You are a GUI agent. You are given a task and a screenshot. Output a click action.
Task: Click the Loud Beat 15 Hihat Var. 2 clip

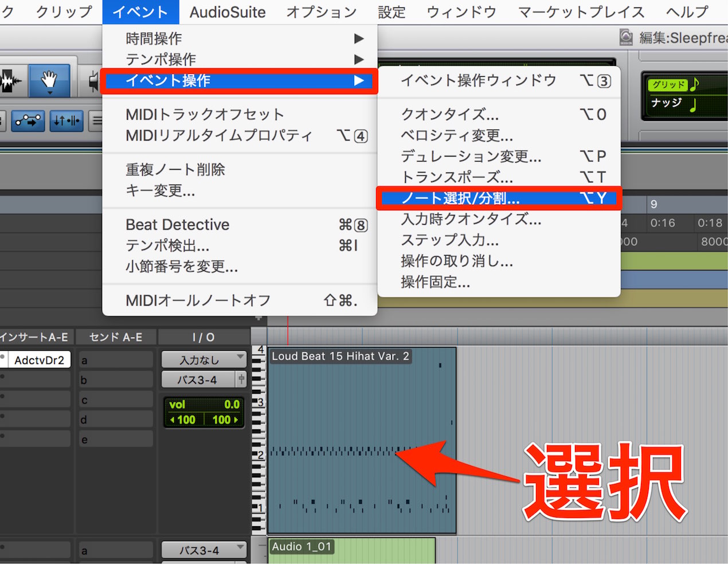click(x=362, y=440)
